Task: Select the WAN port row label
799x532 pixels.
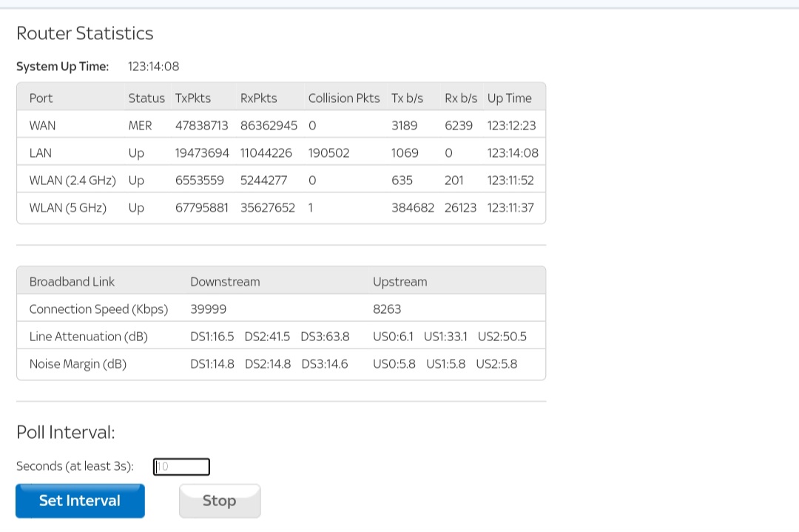Action: point(42,125)
